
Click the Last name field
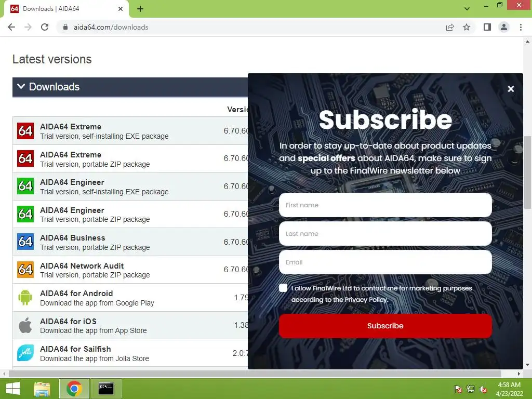coord(385,233)
